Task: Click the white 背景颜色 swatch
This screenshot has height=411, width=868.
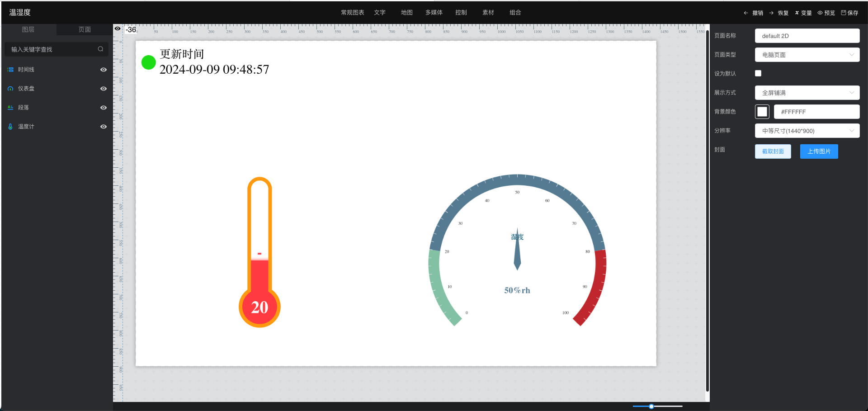Action: click(x=762, y=112)
